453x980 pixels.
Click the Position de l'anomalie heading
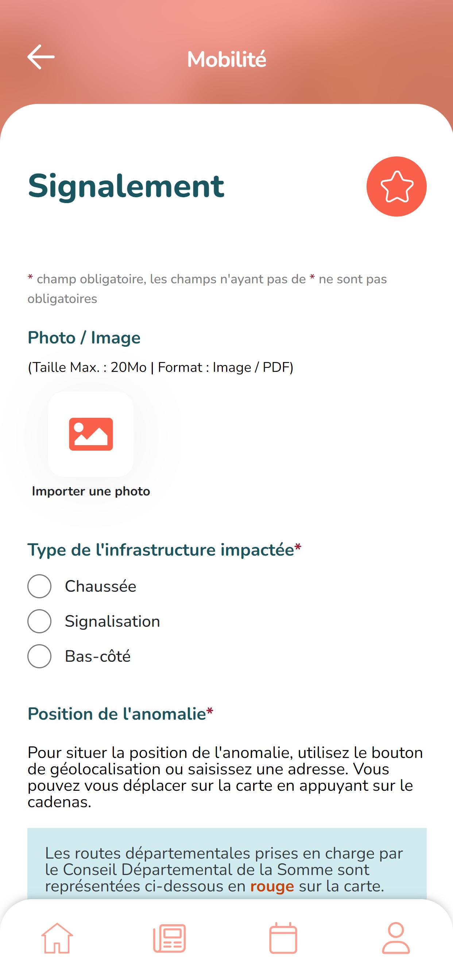[120, 714]
